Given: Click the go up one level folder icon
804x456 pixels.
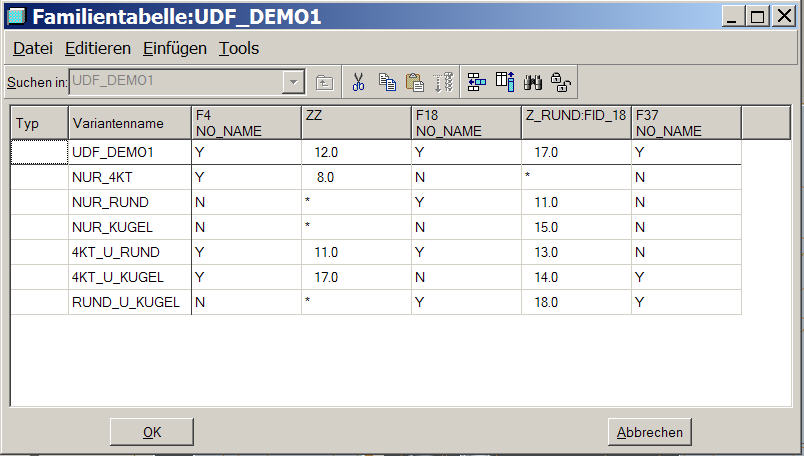Looking at the screenshot, I should point(324,83).
